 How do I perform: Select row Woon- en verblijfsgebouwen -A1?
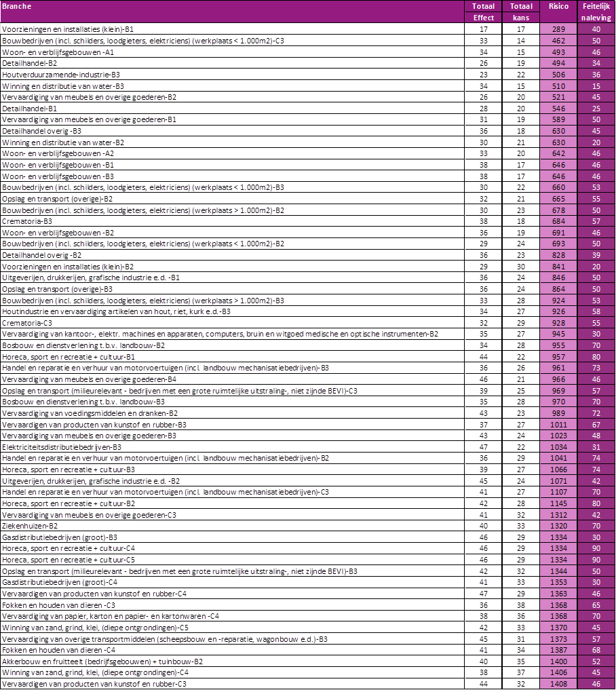307,52
